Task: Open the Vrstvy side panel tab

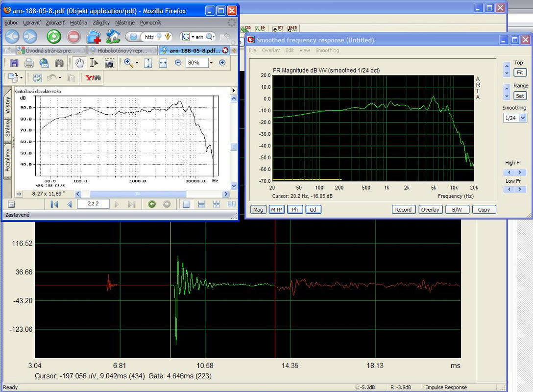Action: [8, 106]
